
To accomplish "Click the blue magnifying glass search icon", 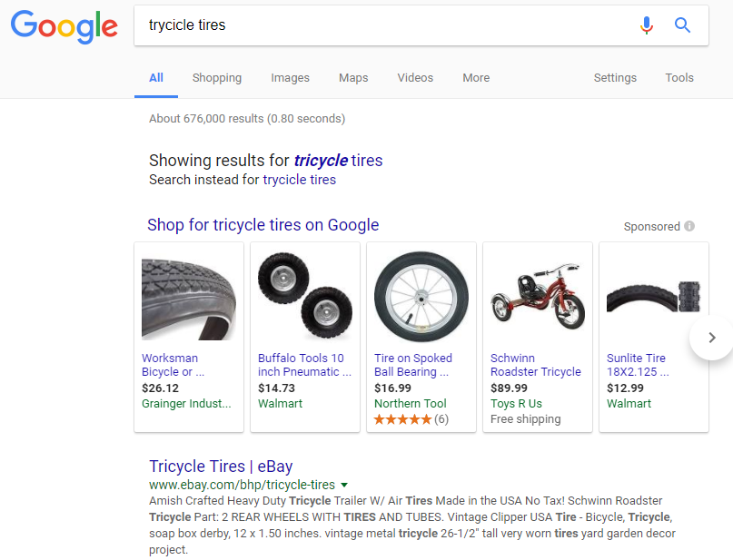I will click(x=682, y=25).
